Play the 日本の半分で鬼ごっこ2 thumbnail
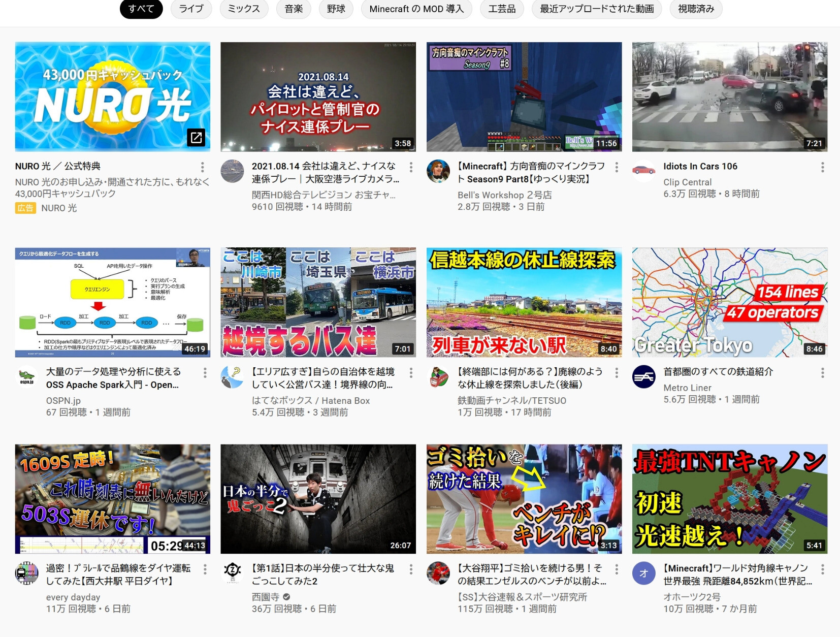 click(318, 499)
